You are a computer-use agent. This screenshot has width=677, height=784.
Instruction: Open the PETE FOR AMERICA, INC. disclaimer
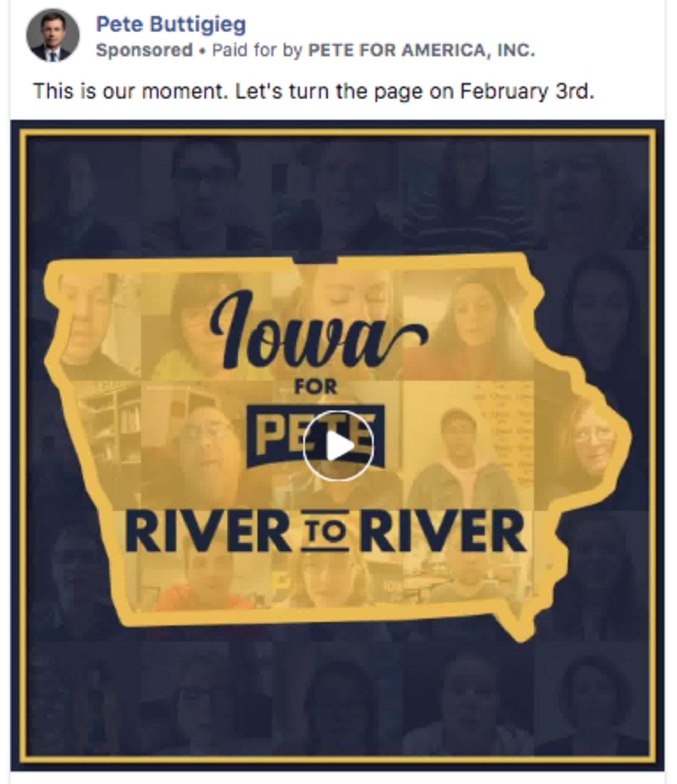pos(422,50)
